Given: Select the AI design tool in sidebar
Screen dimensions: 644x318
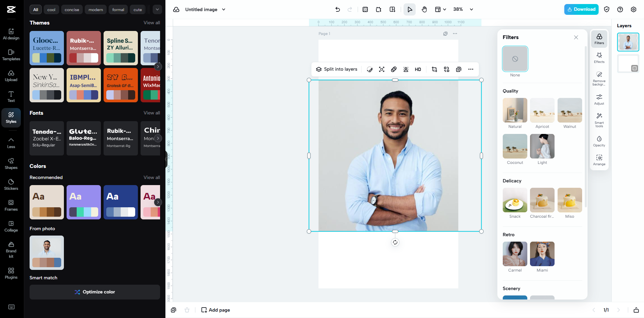Looking at the screenshot, I should coord(11,34).
